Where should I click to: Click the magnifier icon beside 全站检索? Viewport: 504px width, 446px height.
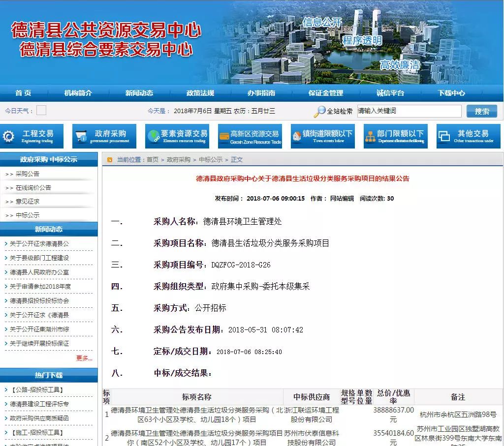[320, 112]
